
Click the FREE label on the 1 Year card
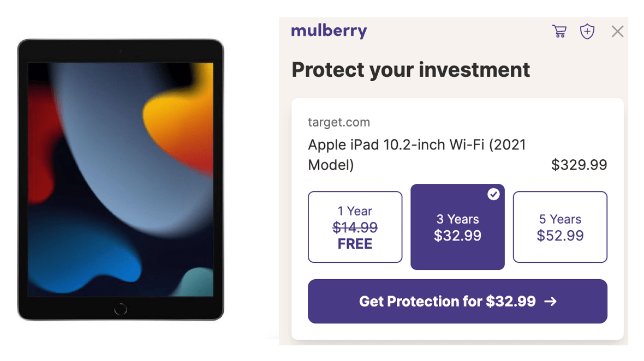[x=355, y=243]
